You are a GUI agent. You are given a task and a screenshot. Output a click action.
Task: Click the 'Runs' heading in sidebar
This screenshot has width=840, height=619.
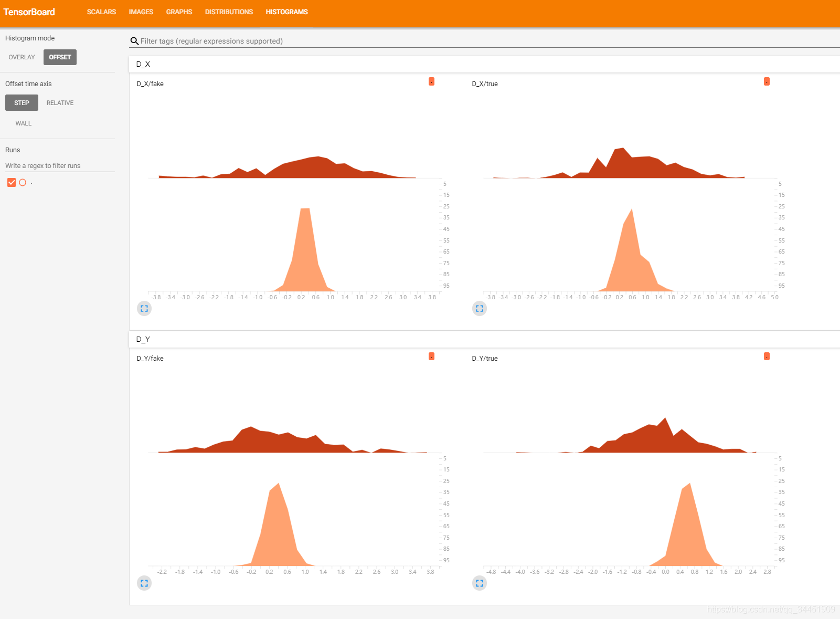[x=13, y=150]
